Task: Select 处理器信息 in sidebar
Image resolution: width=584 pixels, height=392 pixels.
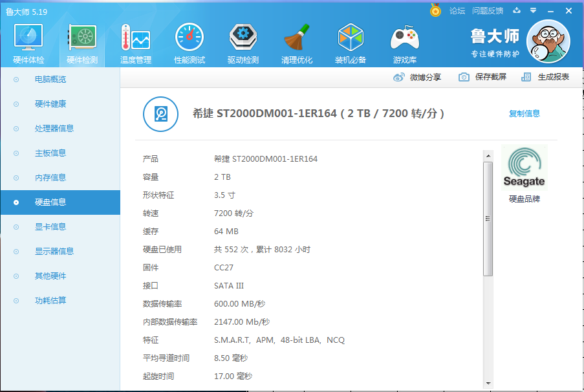Action: (60, 129)
